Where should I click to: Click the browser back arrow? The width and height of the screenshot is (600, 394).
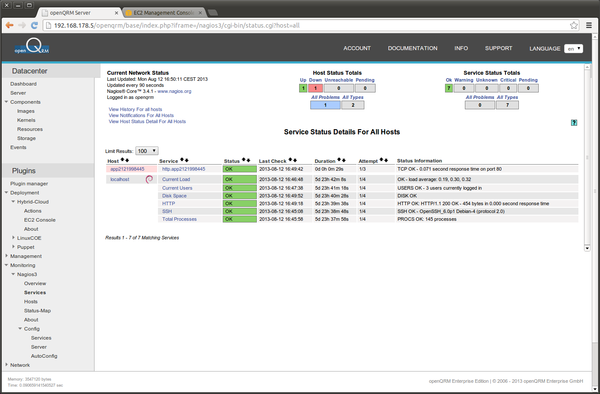tap(10, 25)
